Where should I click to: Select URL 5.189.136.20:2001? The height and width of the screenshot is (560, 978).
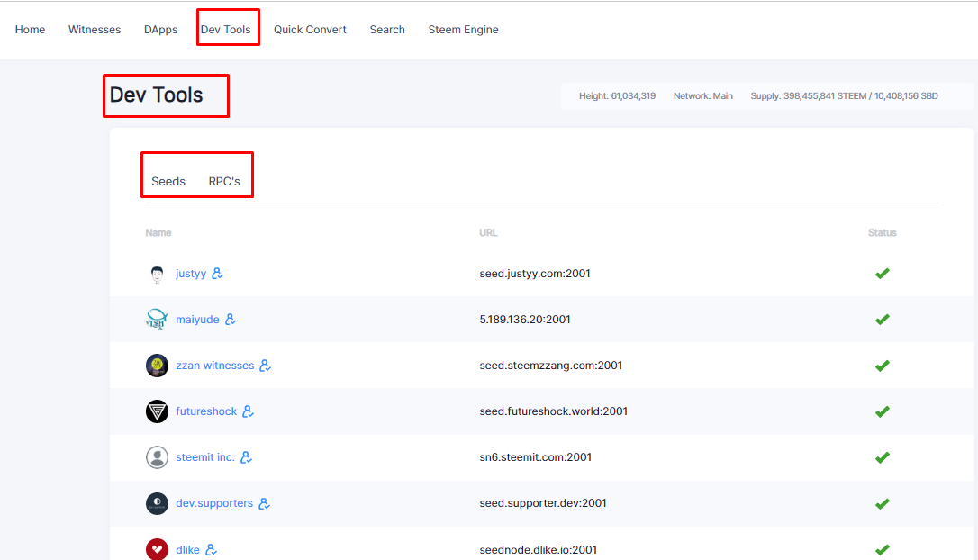point(524,320)
